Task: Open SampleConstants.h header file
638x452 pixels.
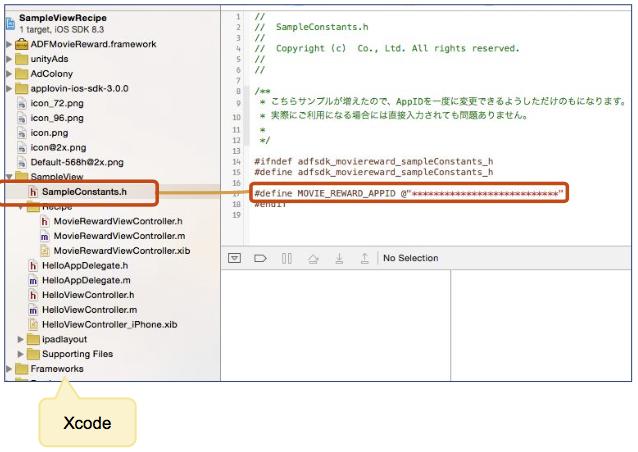Action: click(84, 192)
